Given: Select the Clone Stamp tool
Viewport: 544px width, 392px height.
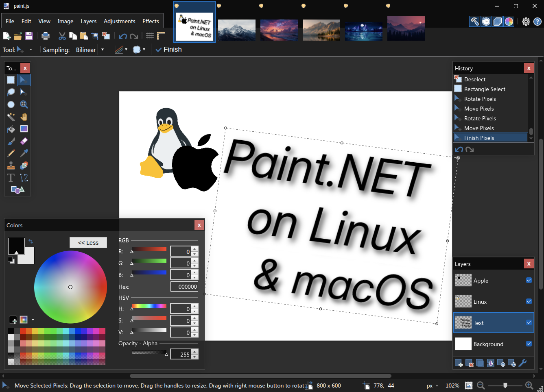Looking at the screenshot, I should pos(11,166).
